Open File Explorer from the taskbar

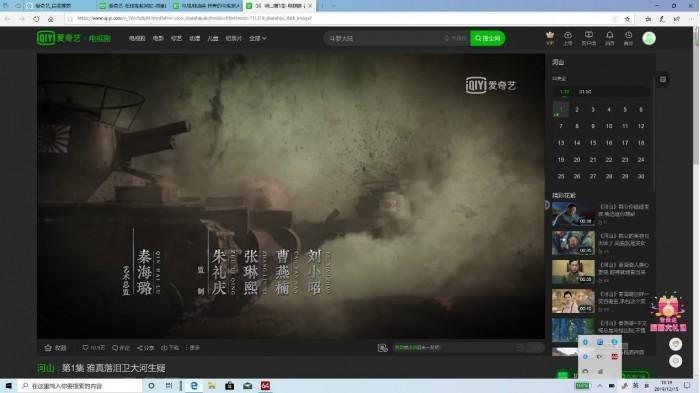tap(212, 386)
